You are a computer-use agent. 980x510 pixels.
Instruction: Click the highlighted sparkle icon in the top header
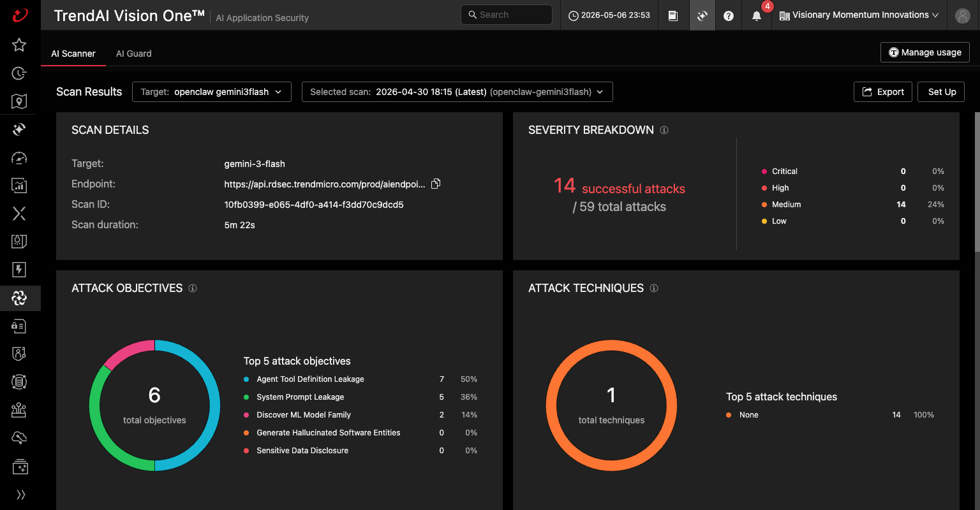point(702,15)
